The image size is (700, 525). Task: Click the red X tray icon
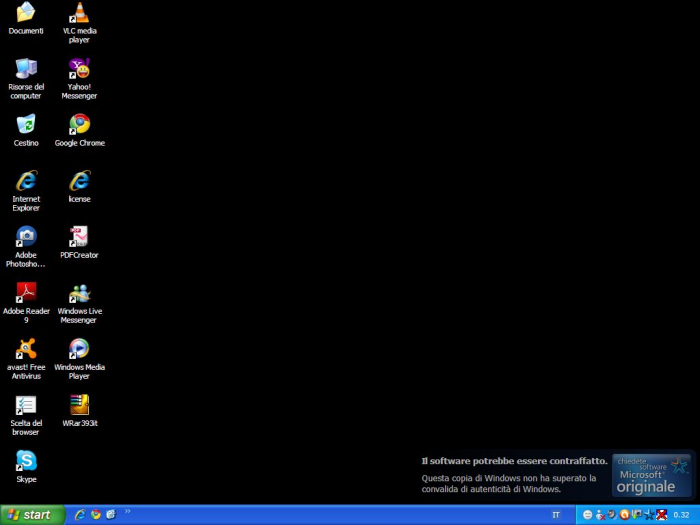tap(662, 515)
